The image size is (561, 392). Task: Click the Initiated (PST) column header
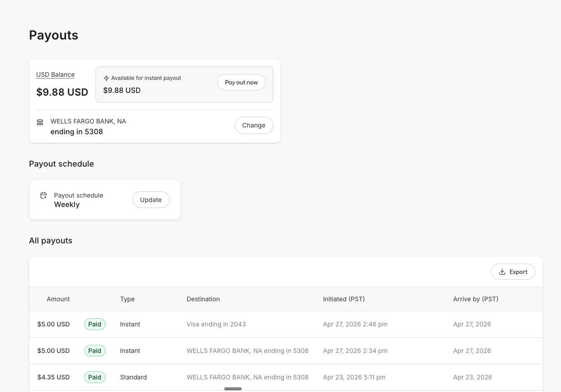tap(344, 299)
